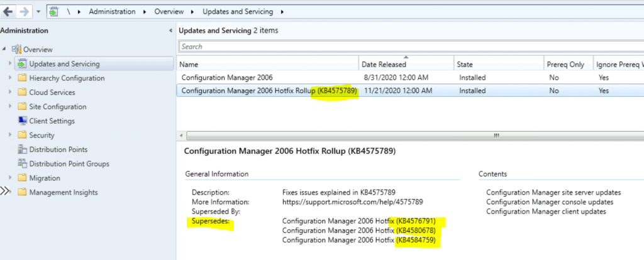Click the Hierarchy Configuration folder icon
The height and width of the screenshot is (260, 644).
coord(22,78)
